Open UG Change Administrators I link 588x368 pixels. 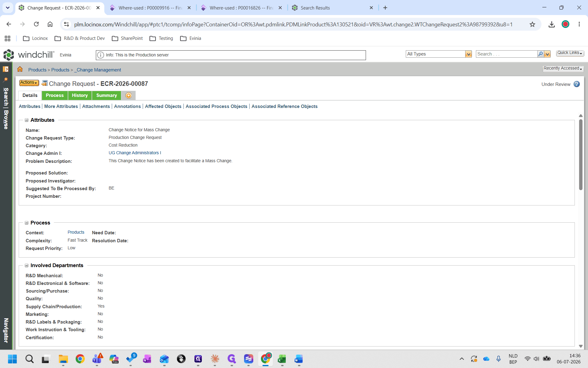(135, 153)
